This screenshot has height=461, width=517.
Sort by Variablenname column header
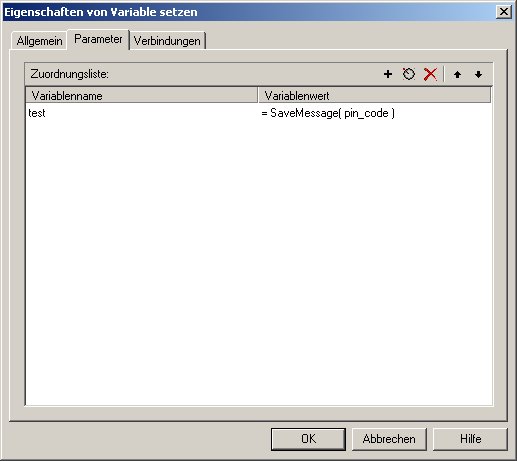(x=142, y=96)
